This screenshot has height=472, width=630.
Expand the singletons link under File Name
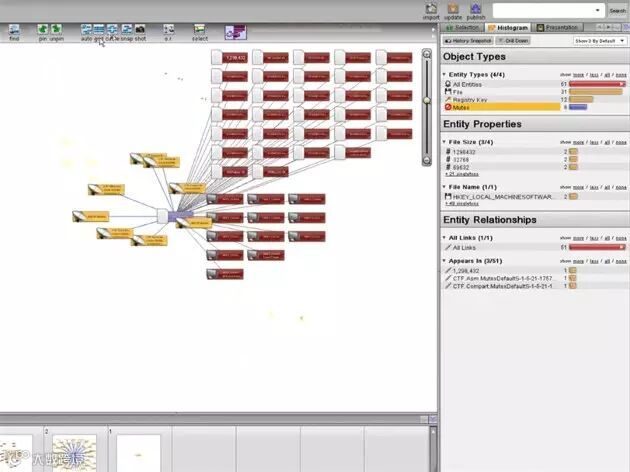pyautogui.click(x=462, y=204)
